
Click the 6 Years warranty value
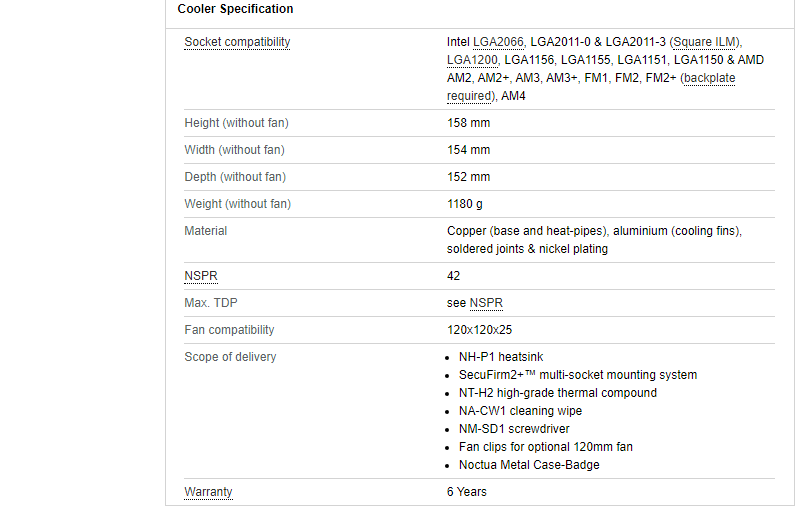[467, 492]
